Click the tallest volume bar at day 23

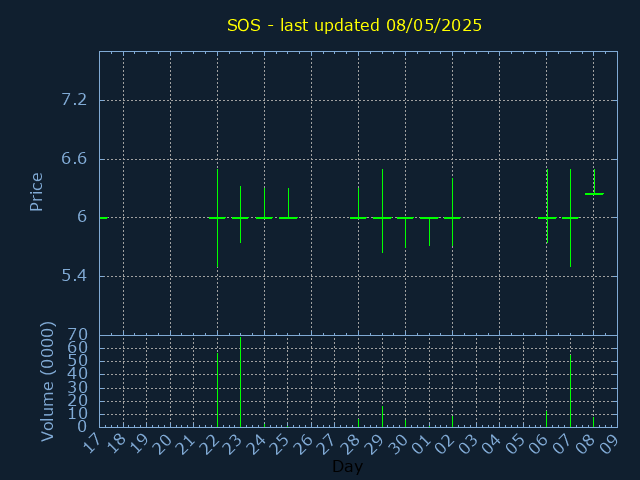(240, 382)
